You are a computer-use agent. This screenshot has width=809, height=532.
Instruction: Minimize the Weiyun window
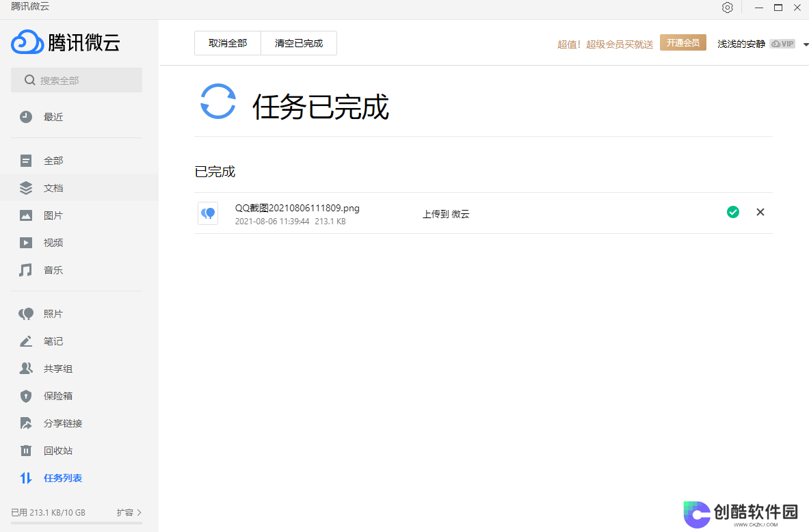[759, 8]
